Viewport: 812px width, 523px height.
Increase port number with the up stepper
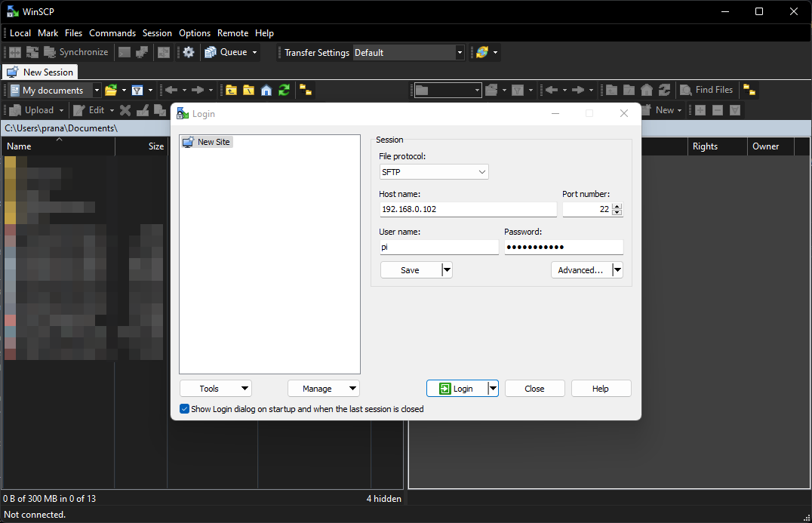pos(617,206)
